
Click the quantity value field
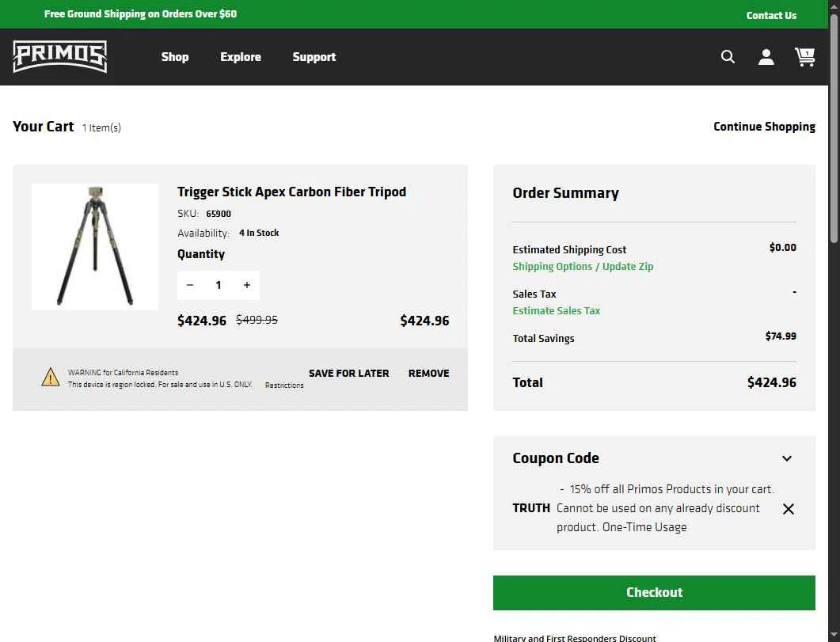point(219,286)
